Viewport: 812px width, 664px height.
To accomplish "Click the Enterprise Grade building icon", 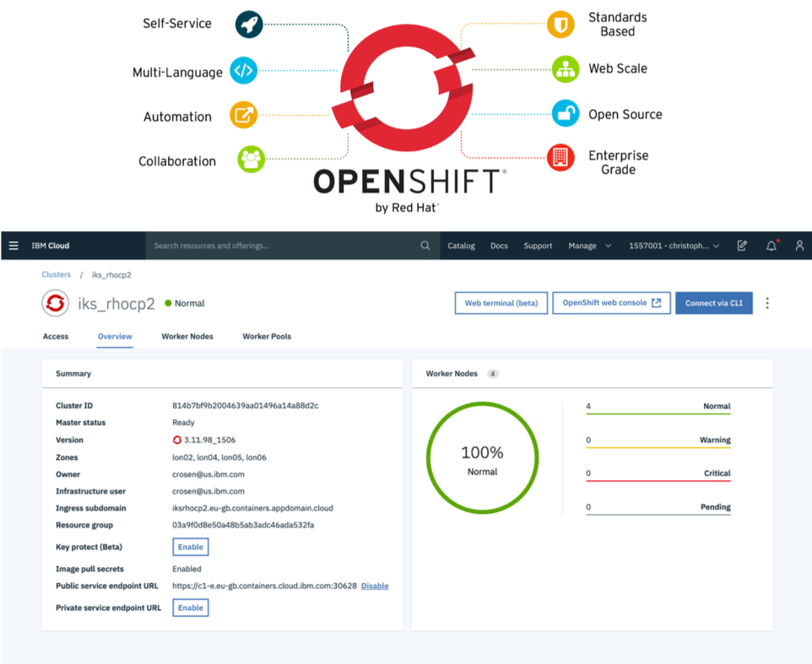I will 560,157.
